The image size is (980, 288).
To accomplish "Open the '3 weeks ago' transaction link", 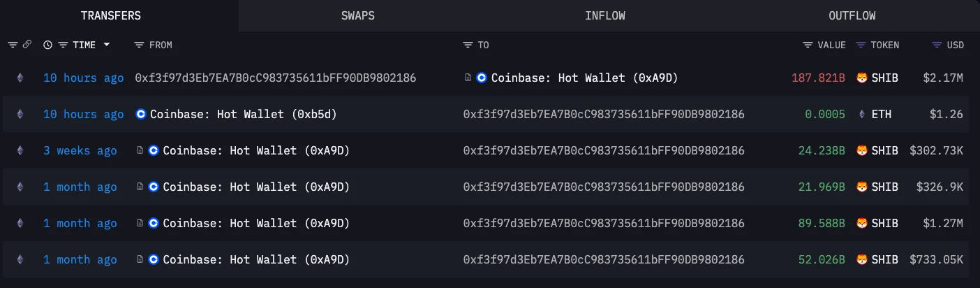I will [x=80, y=151].
